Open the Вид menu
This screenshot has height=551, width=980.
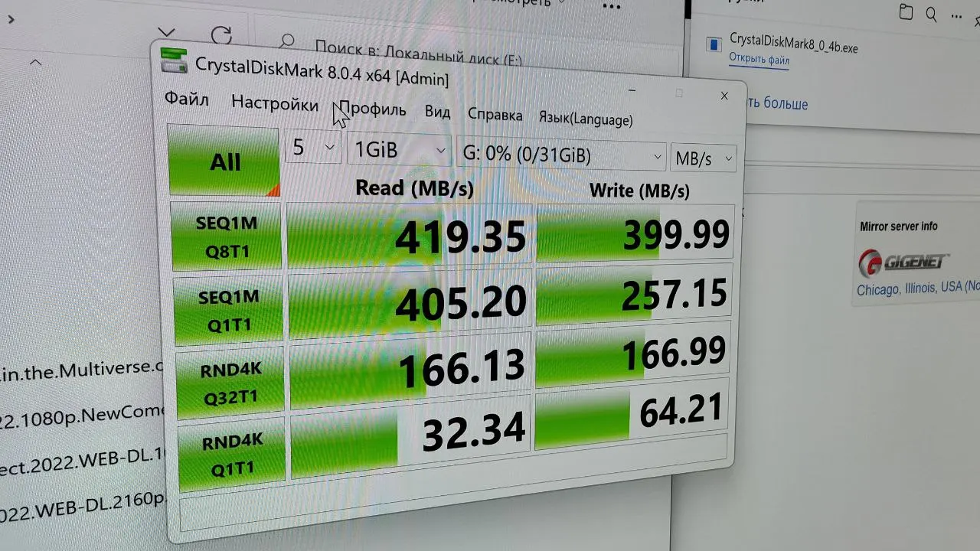[437, 112]
